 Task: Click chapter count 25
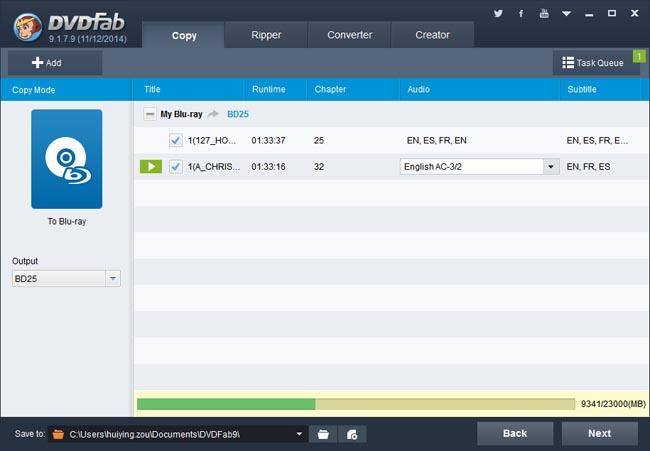point(319,141)
